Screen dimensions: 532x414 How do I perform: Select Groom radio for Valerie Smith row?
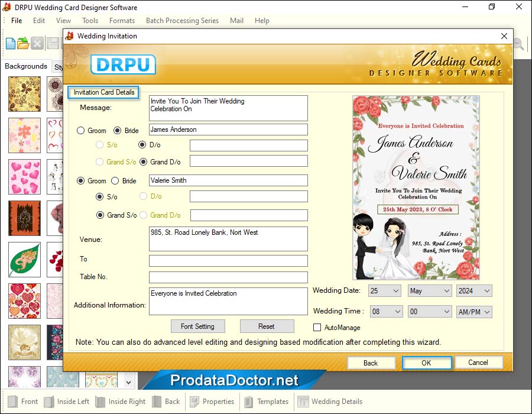[81, 181]
